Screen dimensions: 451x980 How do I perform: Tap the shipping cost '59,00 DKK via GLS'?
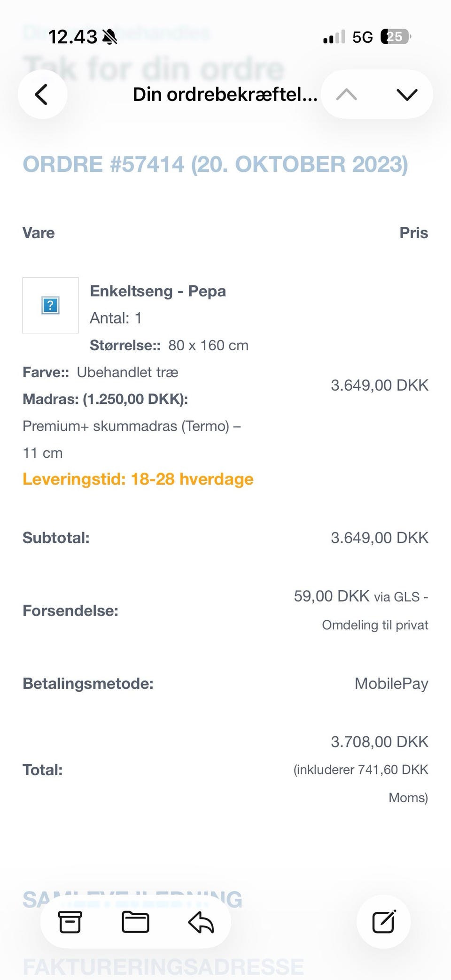[x=361, y=596]
